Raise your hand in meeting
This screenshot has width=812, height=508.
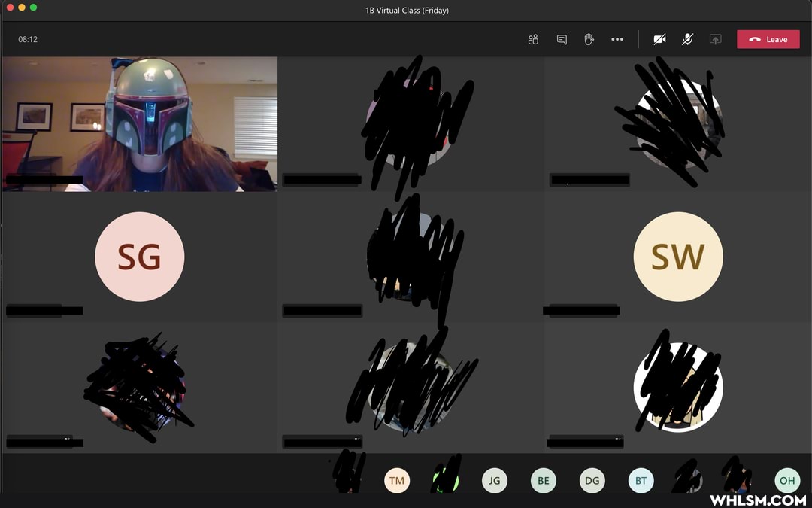589,39
